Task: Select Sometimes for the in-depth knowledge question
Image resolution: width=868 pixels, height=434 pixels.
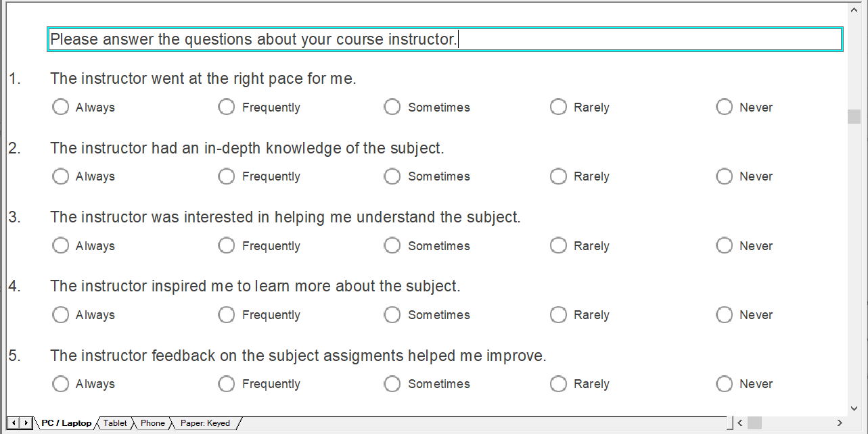Action: [392, 176]
